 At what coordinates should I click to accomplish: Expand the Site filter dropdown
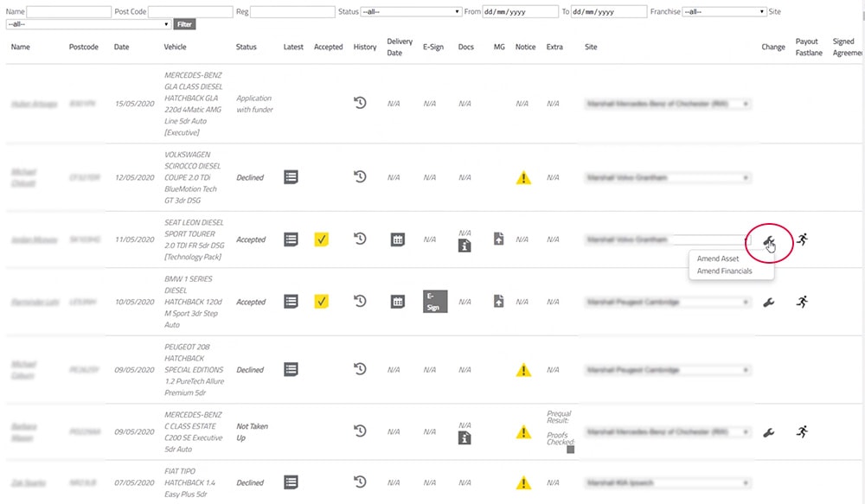87,24
